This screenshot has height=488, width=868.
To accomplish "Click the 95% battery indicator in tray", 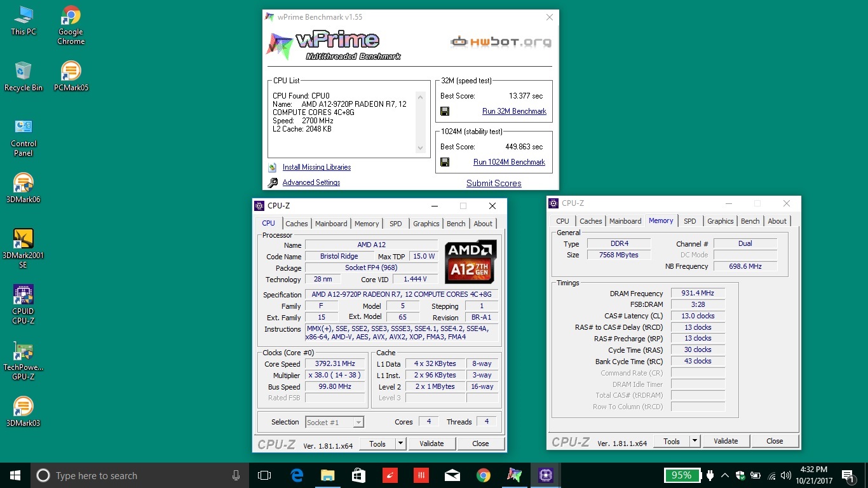I will click(x=682, y=475).
